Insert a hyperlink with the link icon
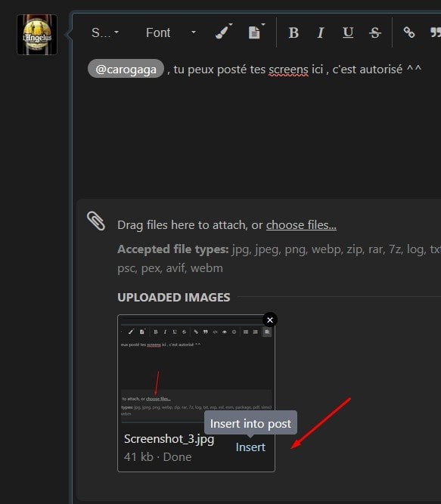The width and height of the screenshot is (441, 504). click(409, 32)
